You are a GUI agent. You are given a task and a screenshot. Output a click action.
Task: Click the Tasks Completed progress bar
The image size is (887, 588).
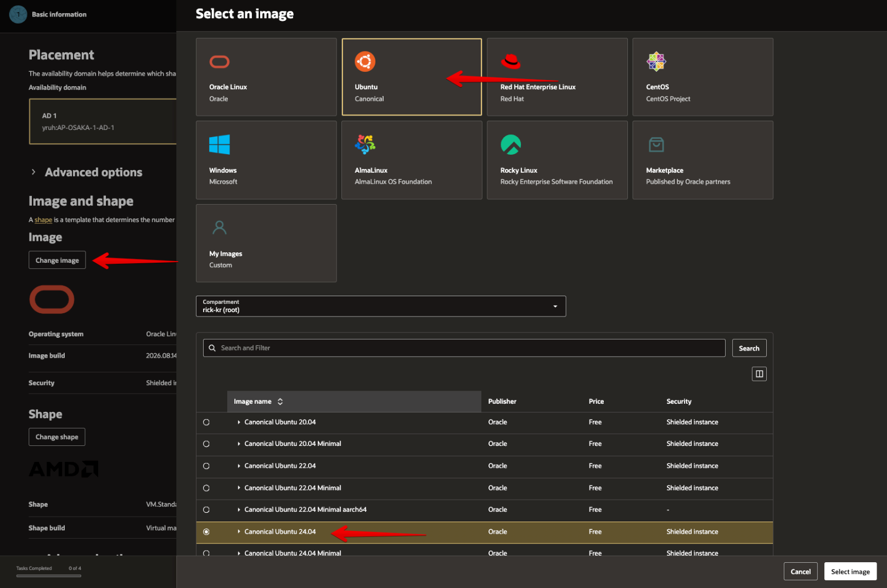click(49, 576)
